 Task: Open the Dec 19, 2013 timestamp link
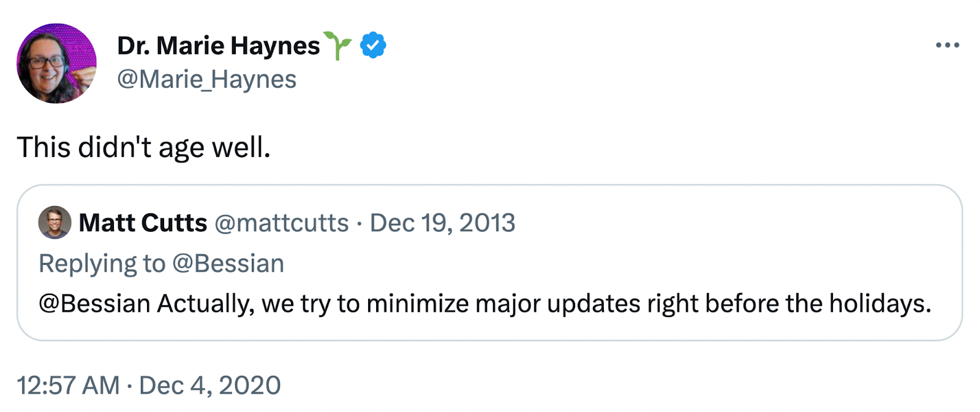coord(442,224)
